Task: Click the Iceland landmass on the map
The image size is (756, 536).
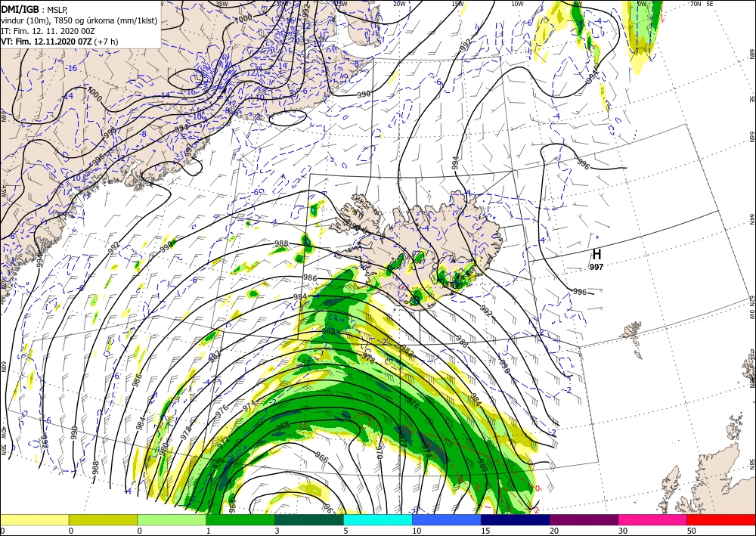Action: point(424,246)
